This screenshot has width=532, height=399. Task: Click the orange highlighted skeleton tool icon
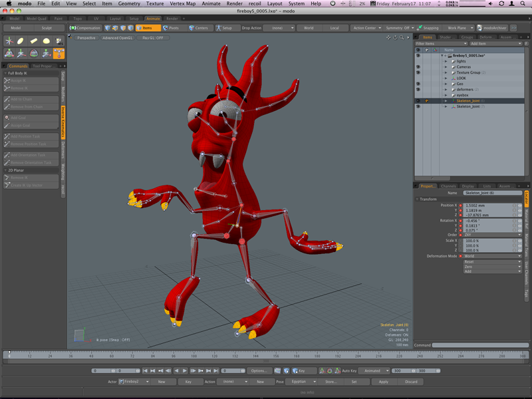(x=59, y=53)
